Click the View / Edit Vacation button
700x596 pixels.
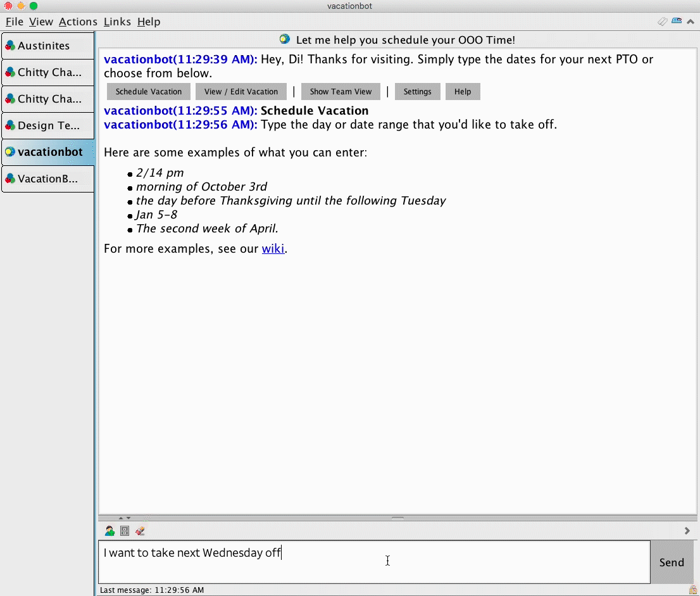[241, 92]
